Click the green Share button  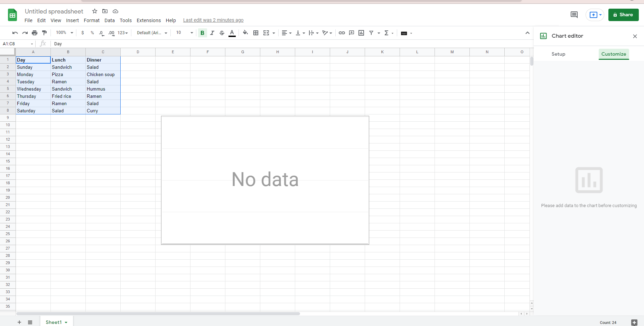[623, 15]
